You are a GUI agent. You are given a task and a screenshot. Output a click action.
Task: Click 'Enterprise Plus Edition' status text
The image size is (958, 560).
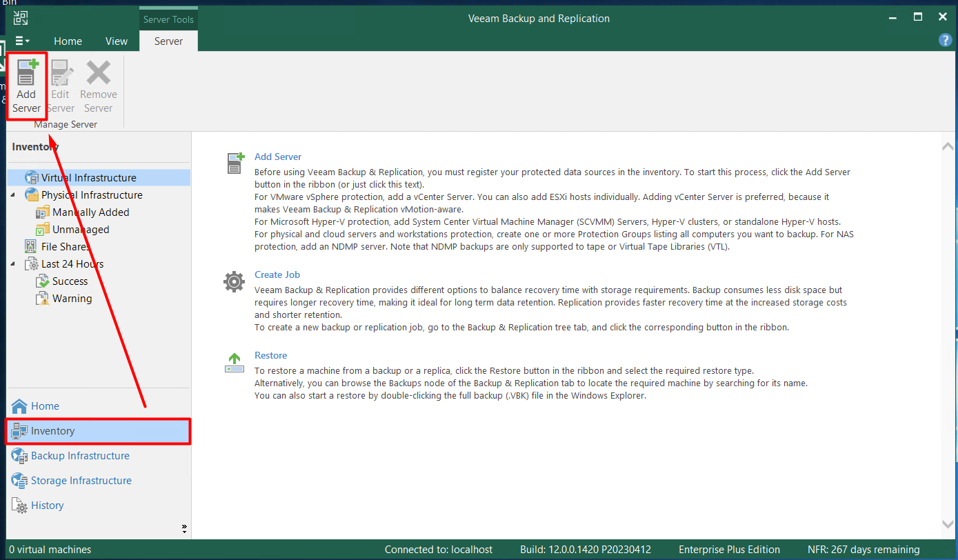[x=729, y=550]
